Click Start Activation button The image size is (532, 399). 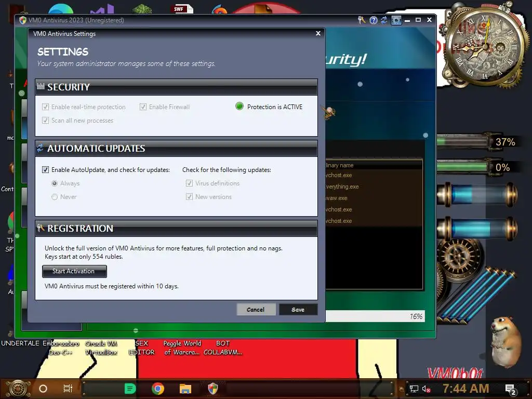point(74,271)
